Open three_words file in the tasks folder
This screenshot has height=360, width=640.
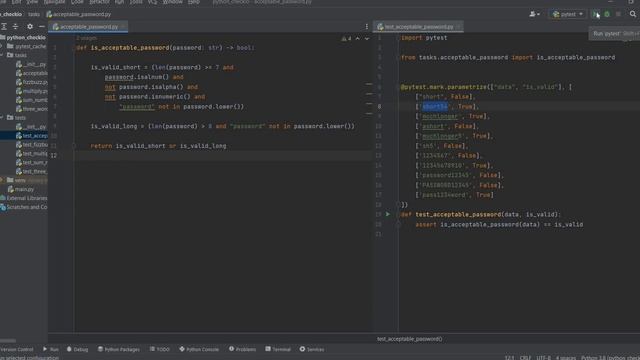(x=32, y=109)
